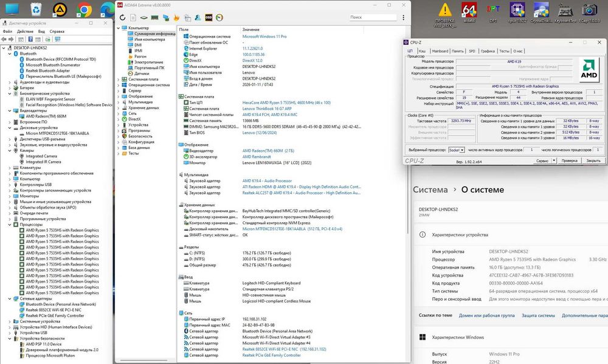Open the AIDA64 memory module RAM toolbar icon
Viewport: 608px width, 364px height.
point(154,18)
